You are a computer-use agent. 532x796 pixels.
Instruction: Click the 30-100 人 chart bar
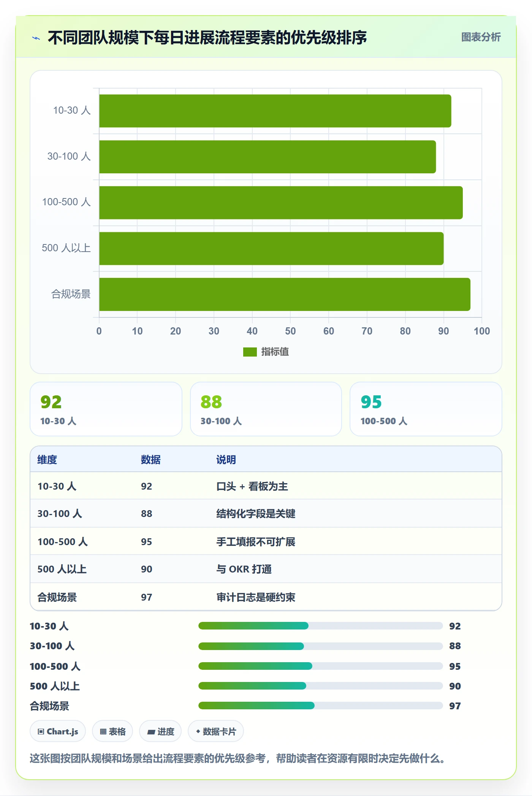pos(268,157)
